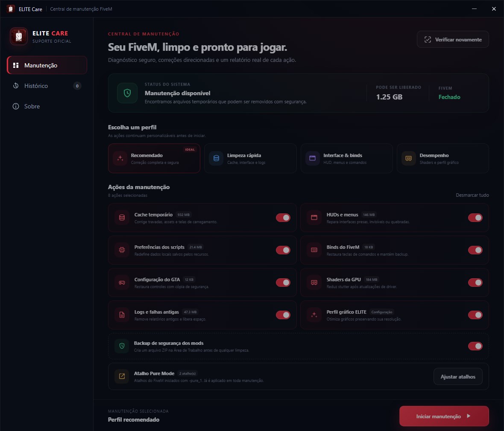Viewport: 504px width, 431px height.
Task: Click the 2 atalho(s) tag
Action: (x=188, y=373)
